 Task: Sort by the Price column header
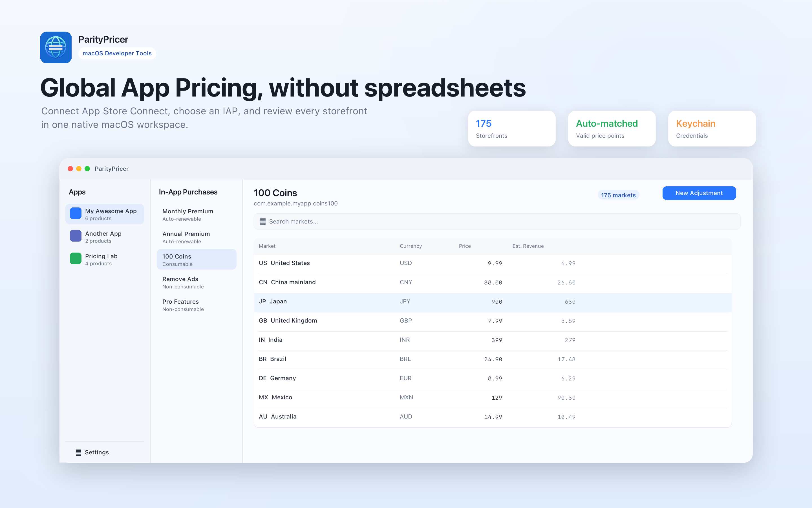(465, 246)
